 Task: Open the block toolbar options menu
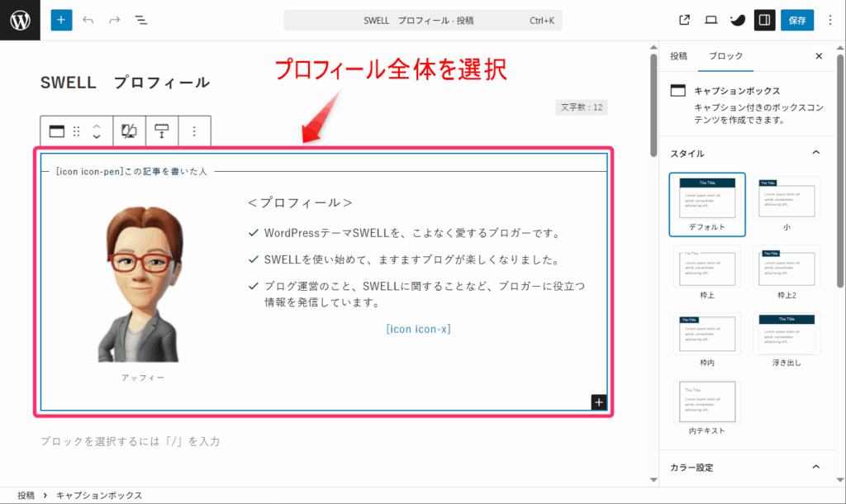click(194, 131)
